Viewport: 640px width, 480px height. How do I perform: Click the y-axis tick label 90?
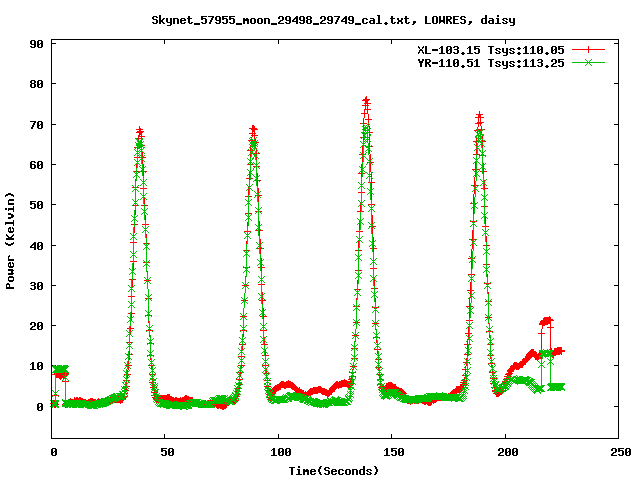pyautogui.click(x=36, y=44)
